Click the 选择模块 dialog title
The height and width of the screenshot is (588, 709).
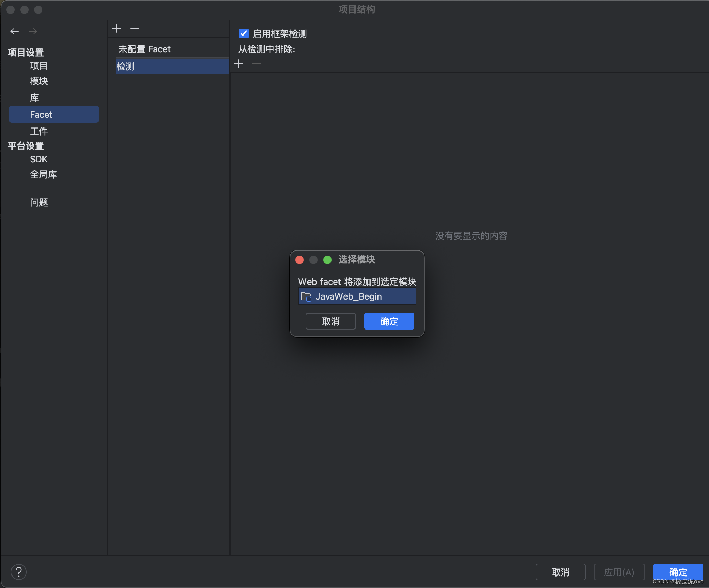[357, 260]
